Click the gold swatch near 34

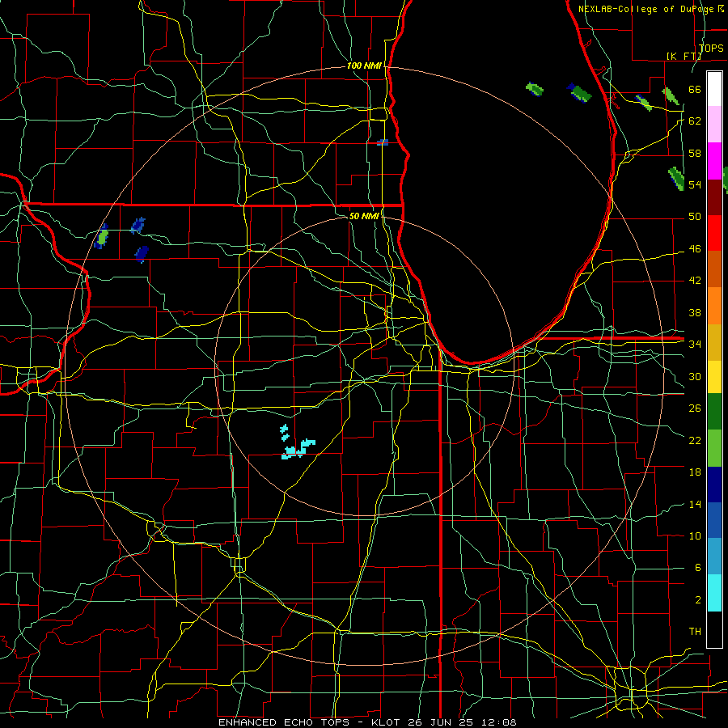[714, 341]
